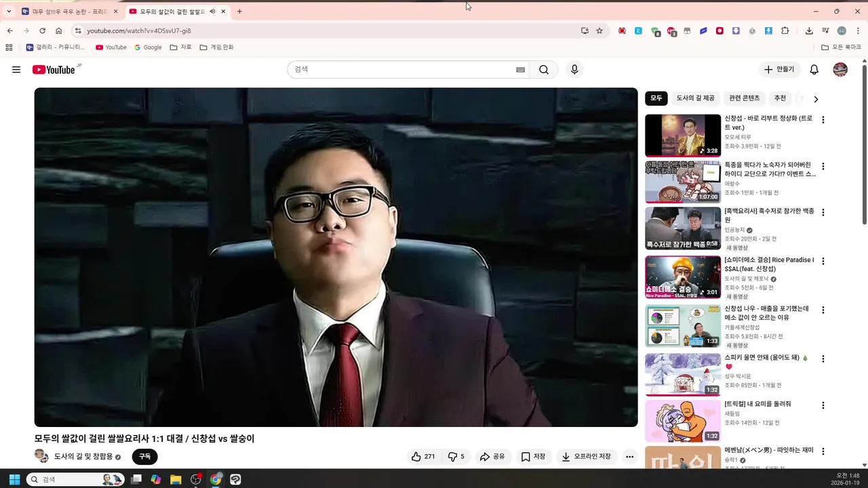Image resolution: width=868 pixels, height=488 pixels.
Task: Click the address bar URL
Action: pos(139,30)
